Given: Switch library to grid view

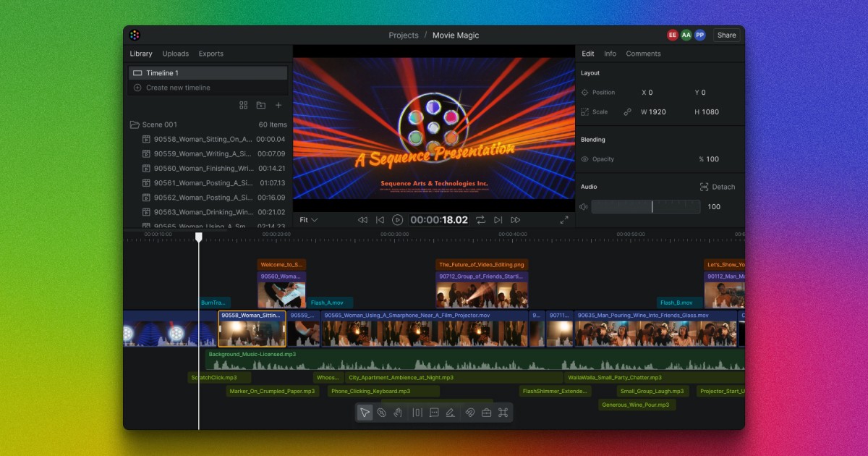Looking at the screenshot, I should [244, 106].
